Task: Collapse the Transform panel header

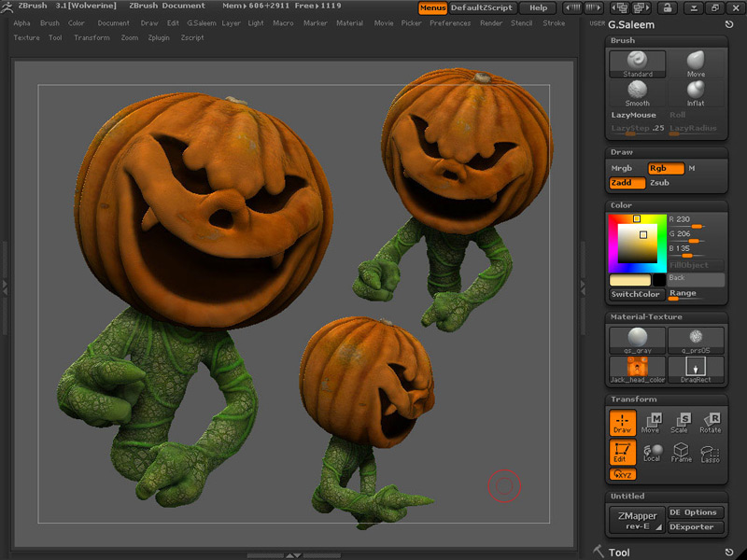Action: point(667,399)
